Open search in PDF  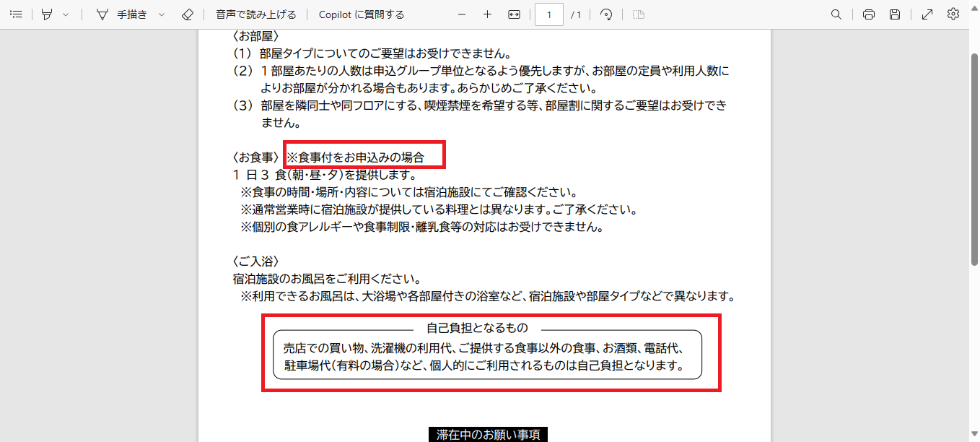836,14
